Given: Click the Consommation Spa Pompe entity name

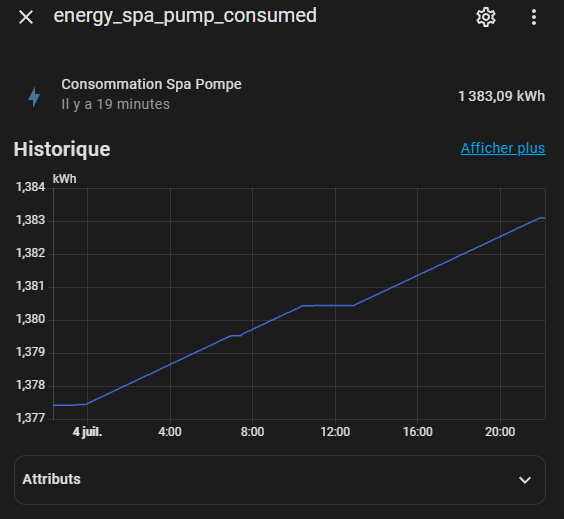Looking at the screenshot, I should click(x=151, y=84).
